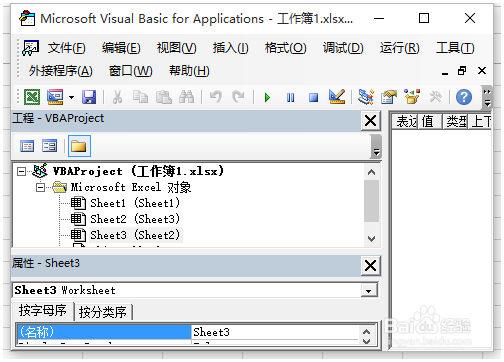
Task: Click the Paste clipboard icon
Action: coord(164,97)
